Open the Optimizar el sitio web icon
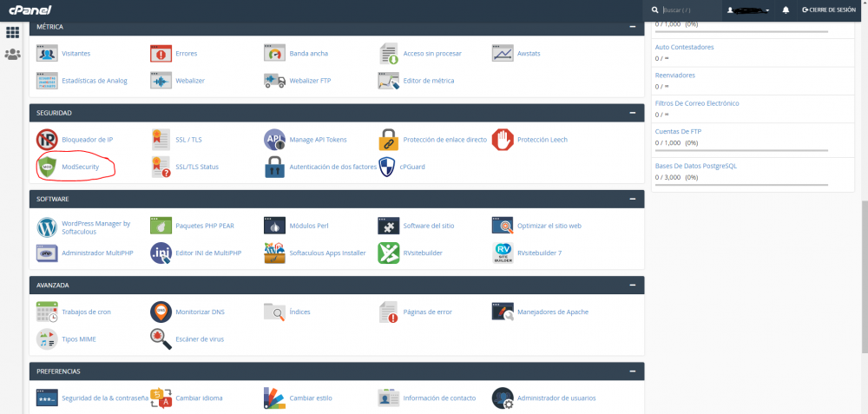The image size is (868, 414). 503,226
